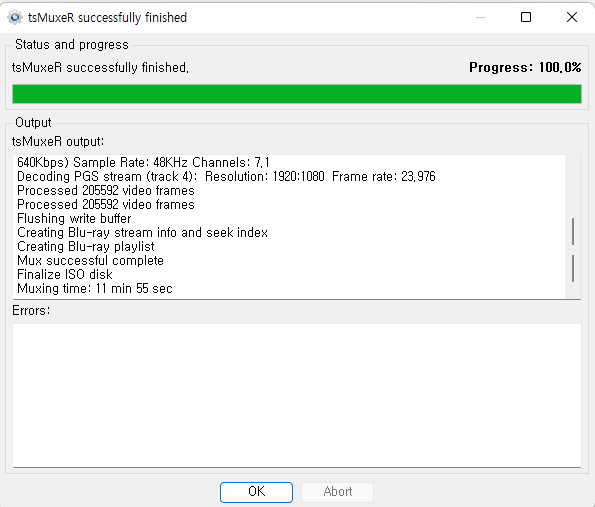
Task: Select 'Creating Blu-ray stream info and seek index'
Action: point(142,232)
